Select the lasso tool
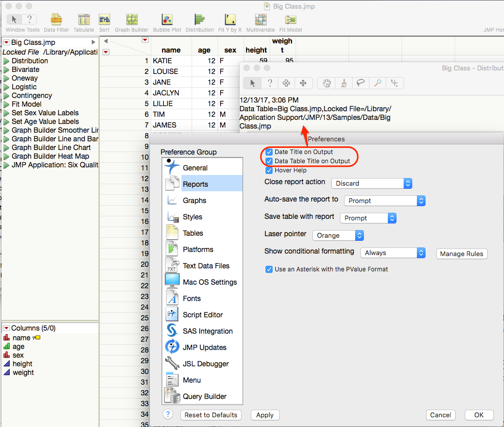This screenshot has width=504, height=427. pyautogui.click(x=361, y=83)
